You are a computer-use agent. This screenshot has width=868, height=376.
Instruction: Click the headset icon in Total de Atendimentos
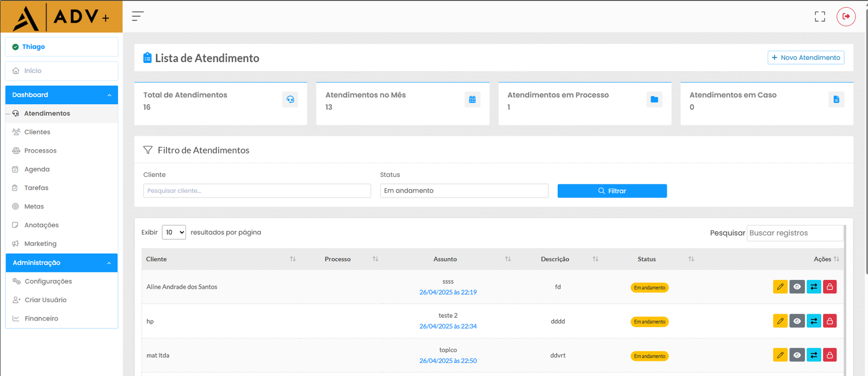pyautogui.click(x=290, y=100)
